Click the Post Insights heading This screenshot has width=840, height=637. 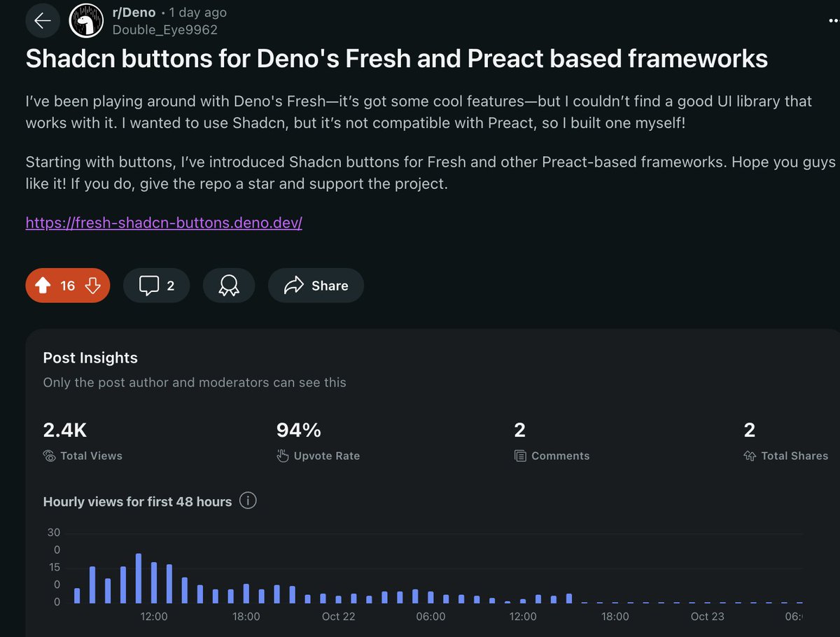90,358
